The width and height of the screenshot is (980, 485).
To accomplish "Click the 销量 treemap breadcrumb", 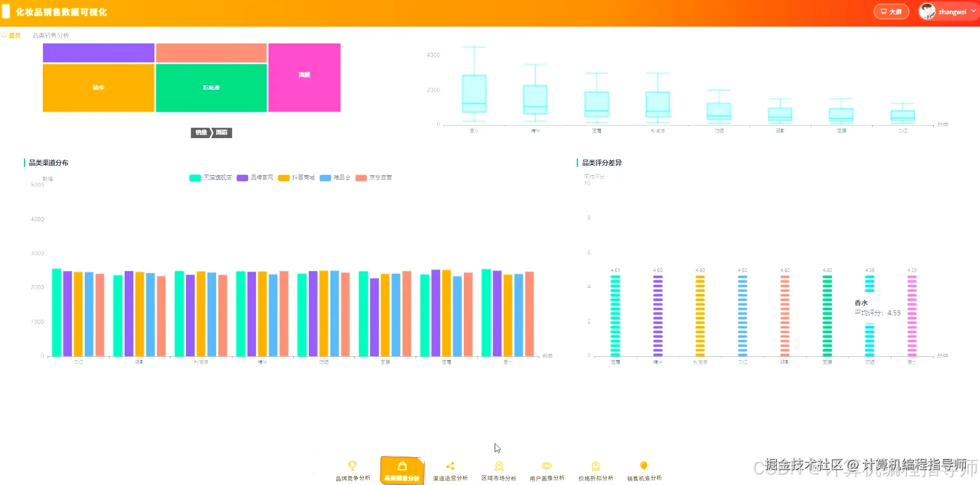I will pos(201,133).
